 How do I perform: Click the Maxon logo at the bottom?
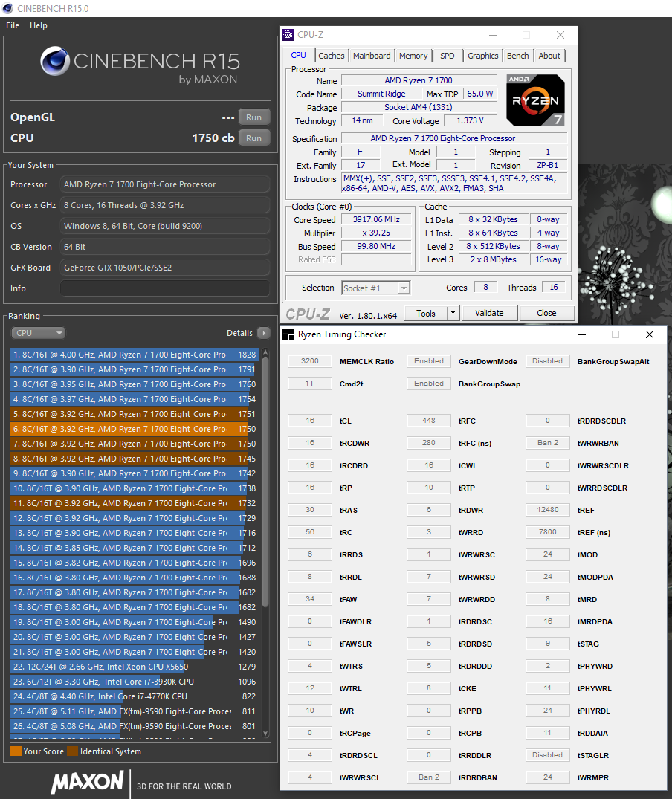(87, 782)
